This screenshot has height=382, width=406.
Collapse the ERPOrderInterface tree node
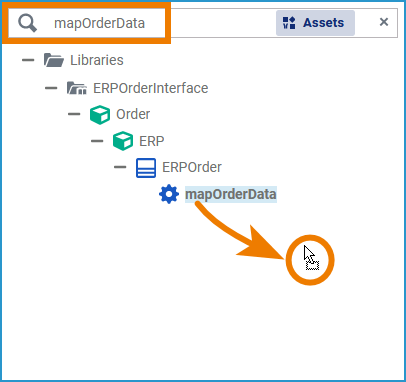tap(51, 88)
